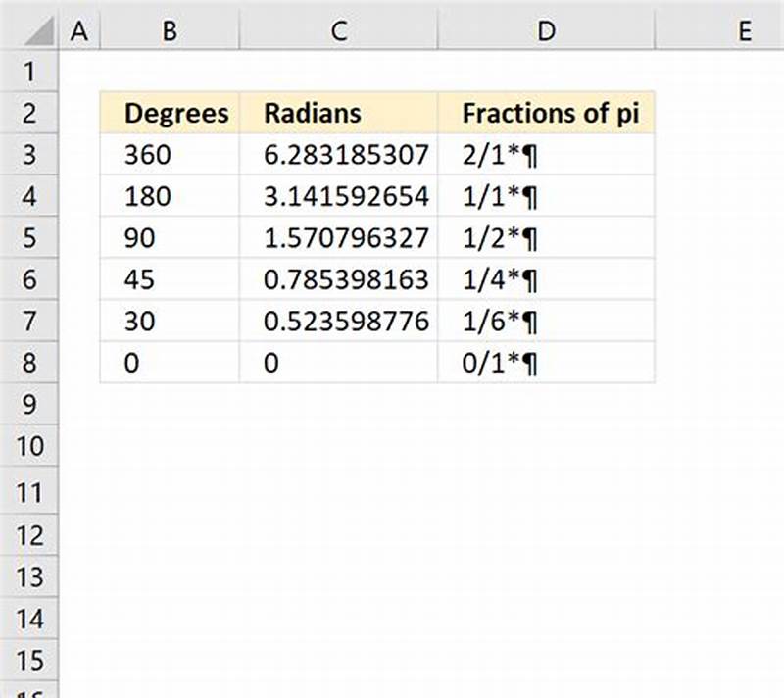Select the cell containing 45 degrees
Screen dimensions: 784x698
click(169, 278)
